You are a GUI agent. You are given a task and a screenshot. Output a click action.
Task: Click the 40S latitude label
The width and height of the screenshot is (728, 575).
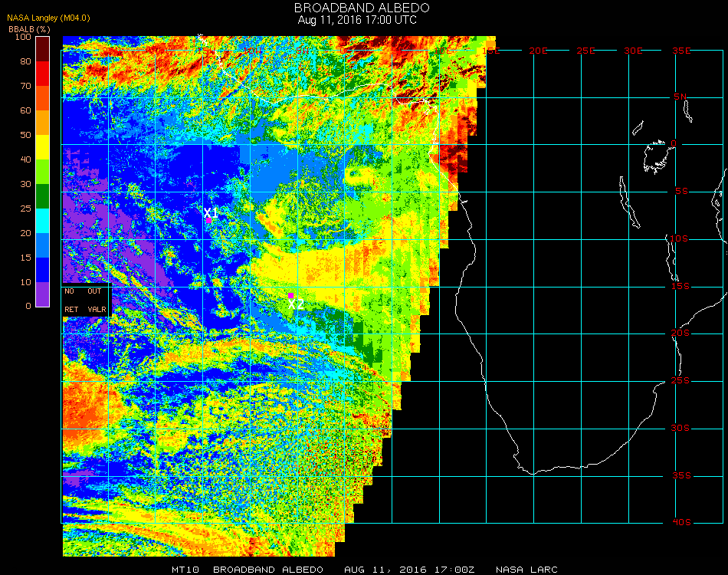pyautogui.click(x=681, y=522)
